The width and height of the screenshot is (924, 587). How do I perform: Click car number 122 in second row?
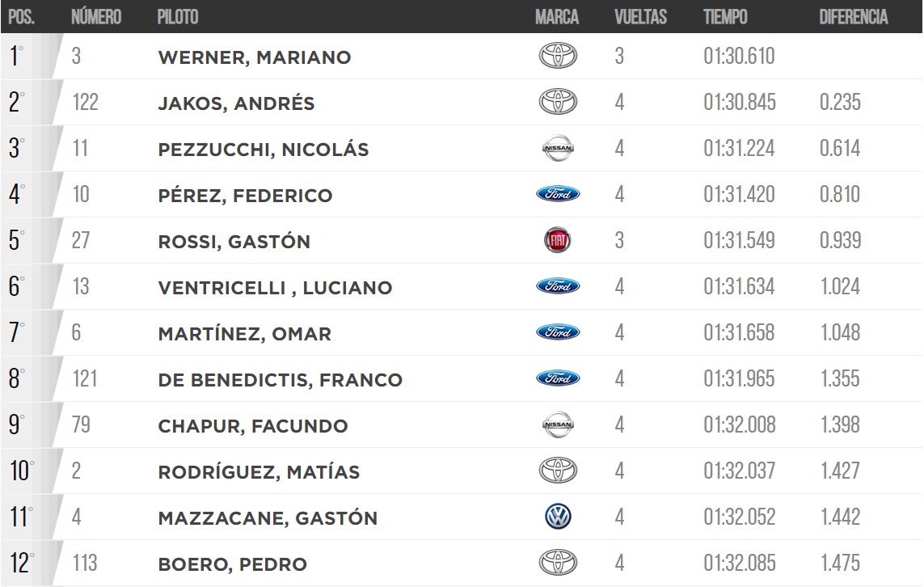point(85,102)
